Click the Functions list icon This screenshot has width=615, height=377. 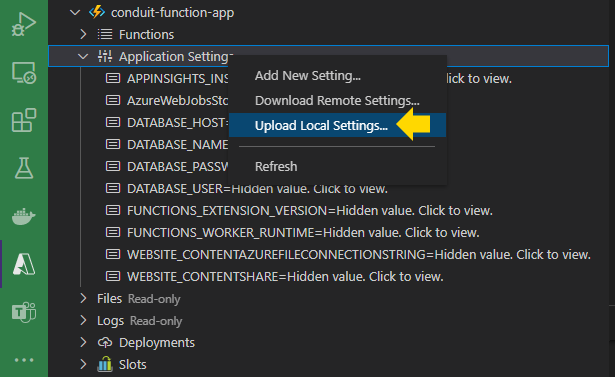(x=105, y=34)
